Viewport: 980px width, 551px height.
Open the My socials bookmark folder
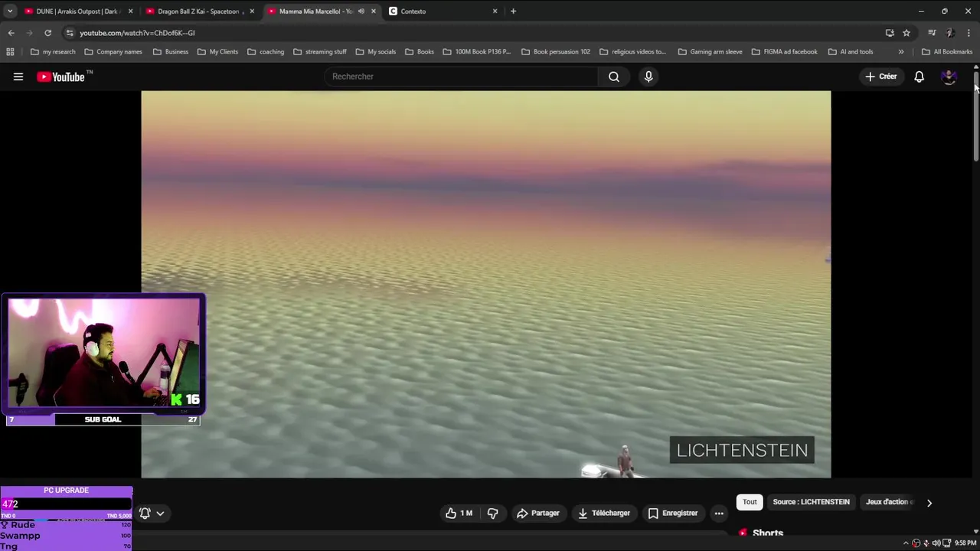tap(376, 52)
